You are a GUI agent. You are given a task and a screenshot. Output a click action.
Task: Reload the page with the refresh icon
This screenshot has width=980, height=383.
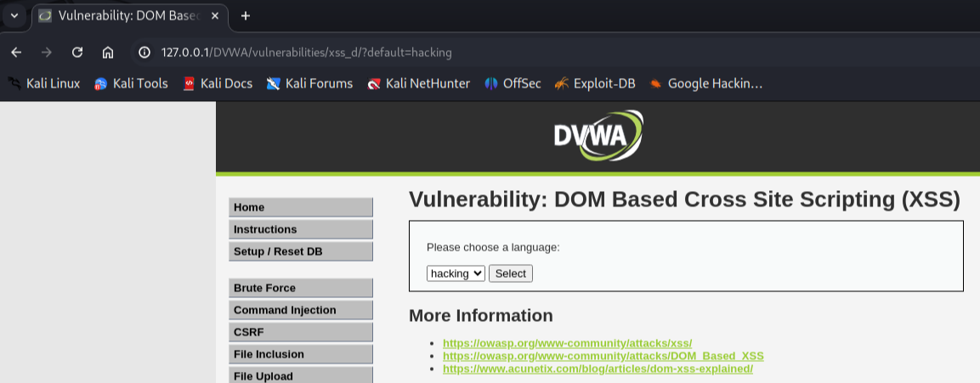pos(77,53)
